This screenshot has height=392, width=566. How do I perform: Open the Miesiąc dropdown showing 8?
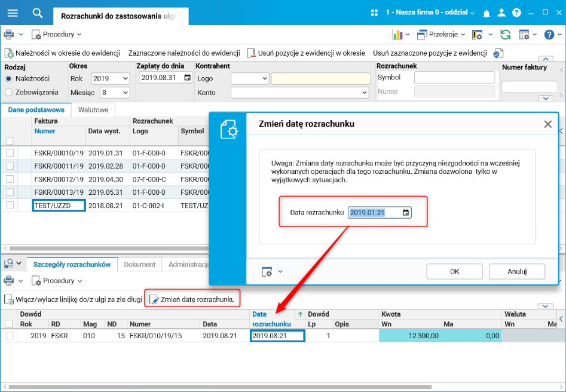point(115,93)
